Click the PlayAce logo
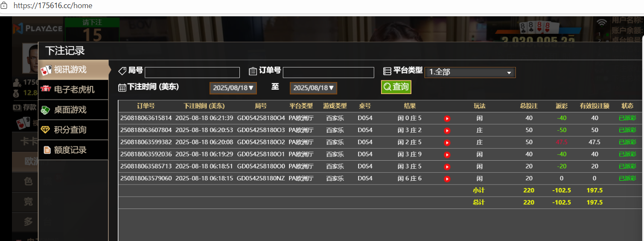 [x=38, y=29]
